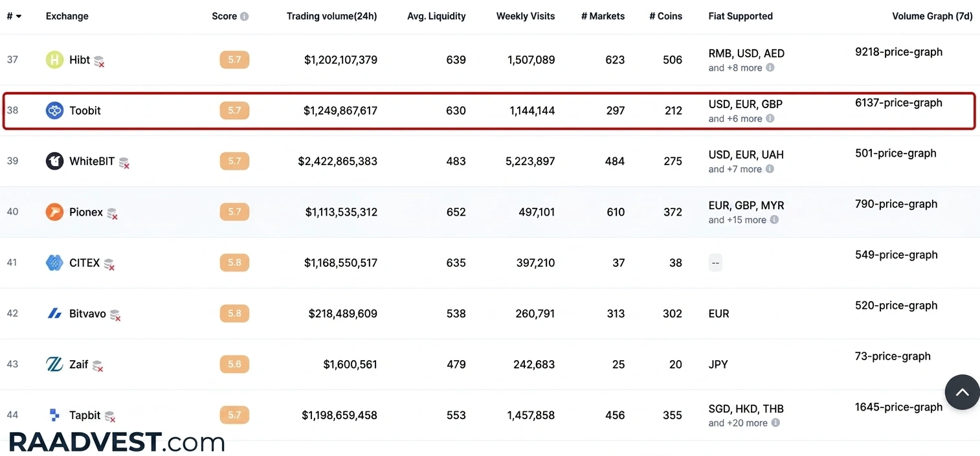980x456 pixels.
Task: Open the Pionex exchange link
Action: (86, 212)
